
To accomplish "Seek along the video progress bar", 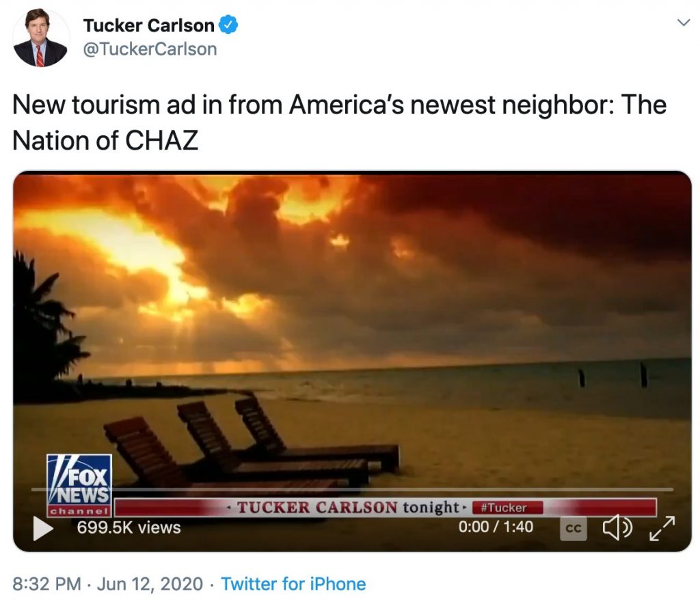I will (x=352, y=489).
